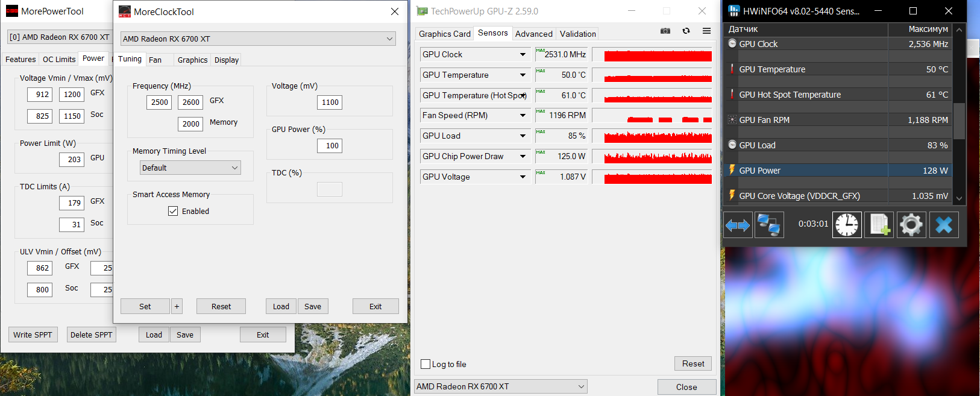
Task: Open GPU-Z hamburger menu
Action: [x=706, y=31]
